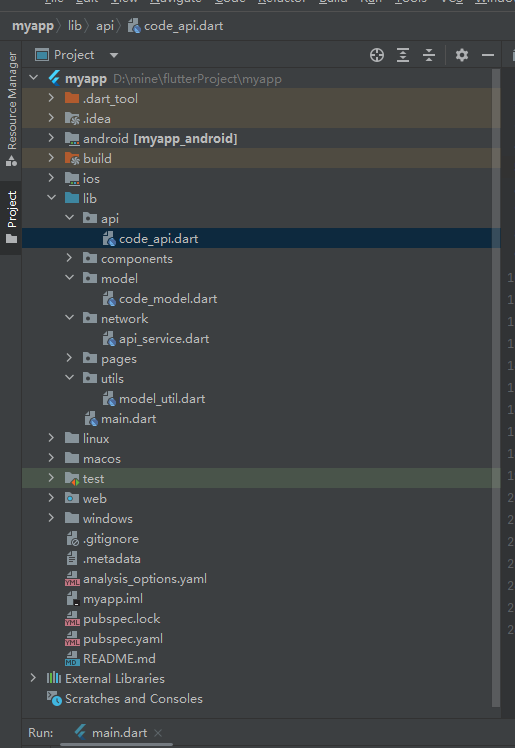
Task: Close the main.dart run tab
Action: 158,733
